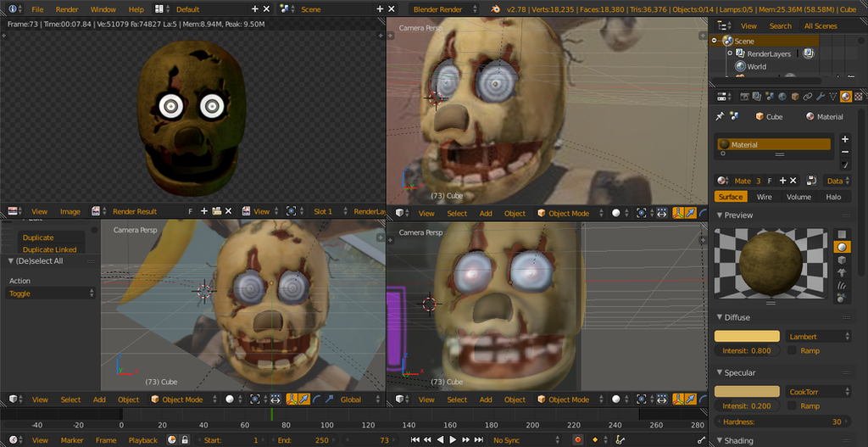Click the pin icon in properties context
The height and width of the screenshot is (447, 868).
[x=720, y=116]
